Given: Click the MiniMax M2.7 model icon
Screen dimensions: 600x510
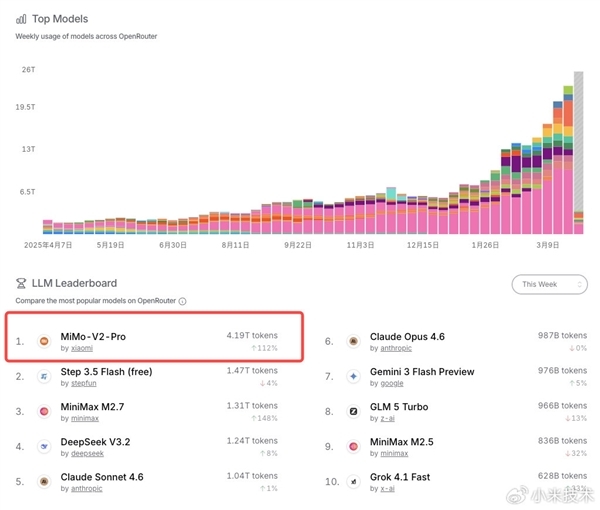Looking at the screenshot, I should point(44,411).
